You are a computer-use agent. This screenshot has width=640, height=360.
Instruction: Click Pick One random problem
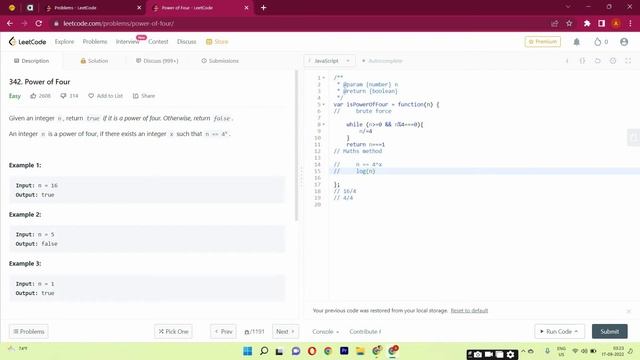173,331
